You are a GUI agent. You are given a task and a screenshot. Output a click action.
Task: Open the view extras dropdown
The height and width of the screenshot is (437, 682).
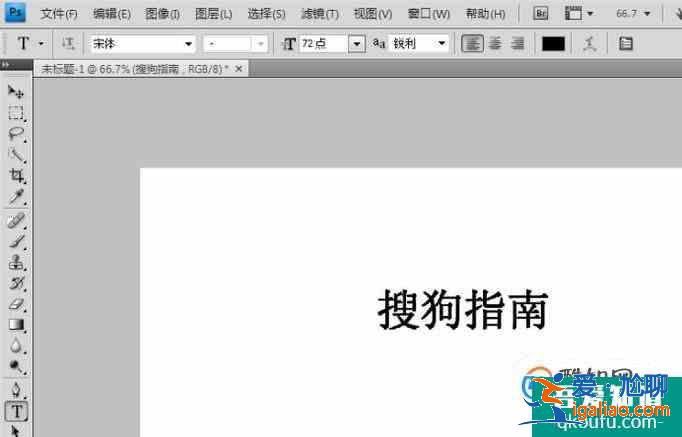[x=578, y=13]
